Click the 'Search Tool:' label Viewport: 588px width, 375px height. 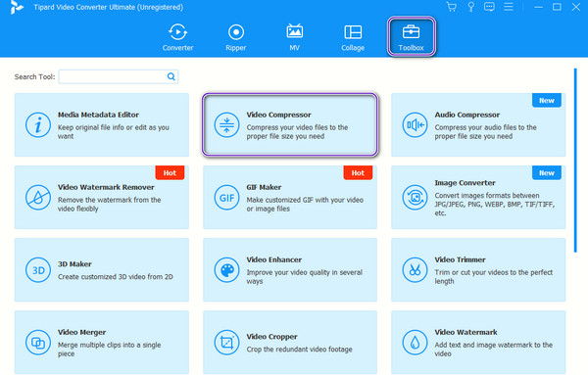tap(34, 76)
